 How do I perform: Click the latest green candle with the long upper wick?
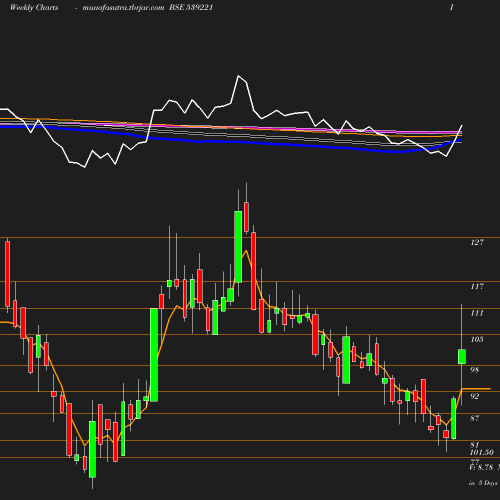462,357
